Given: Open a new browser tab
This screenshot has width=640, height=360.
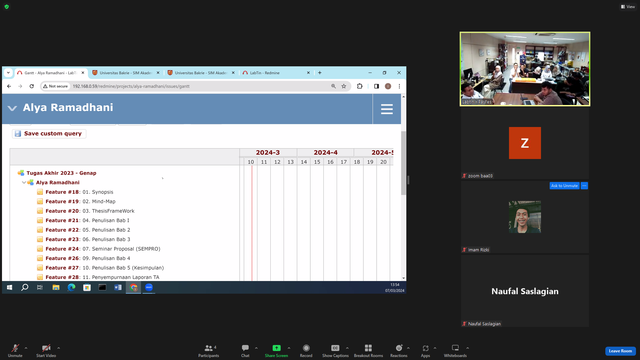Looking at the screenshot, I should point(320,73).
